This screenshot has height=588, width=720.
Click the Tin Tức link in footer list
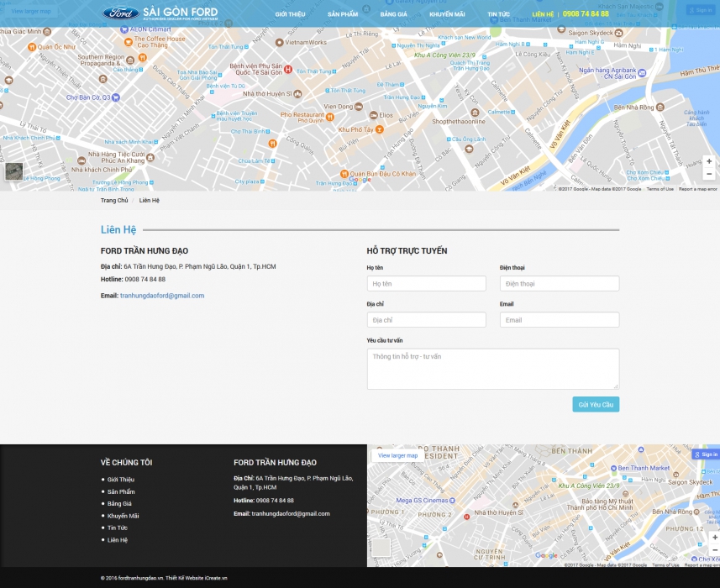[x=117, y=528]
